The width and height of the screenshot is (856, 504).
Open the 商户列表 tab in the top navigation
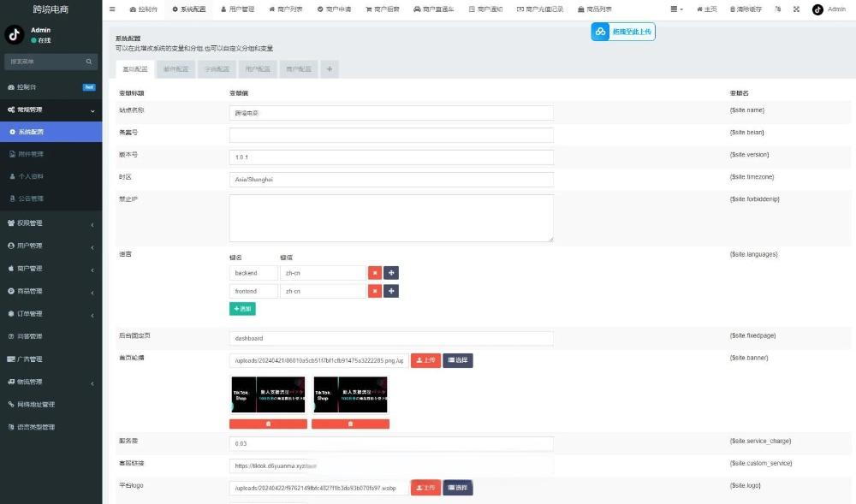pos(286,9)
